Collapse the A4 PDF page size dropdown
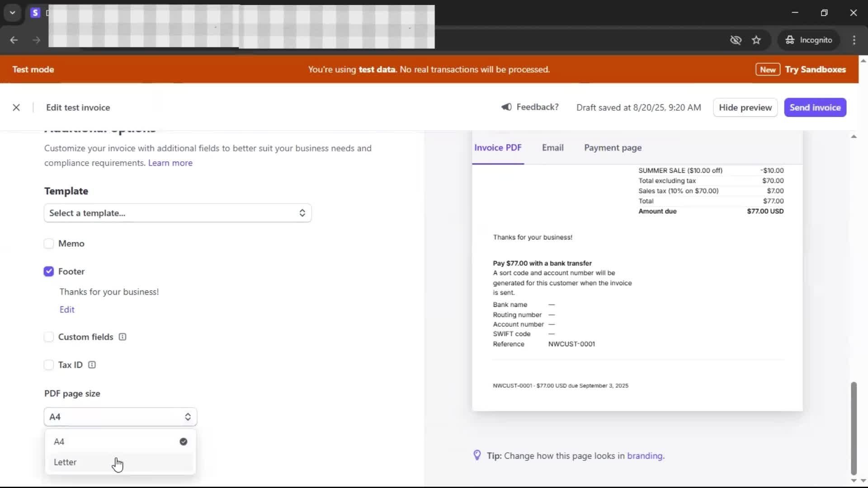 click(120, 417)
